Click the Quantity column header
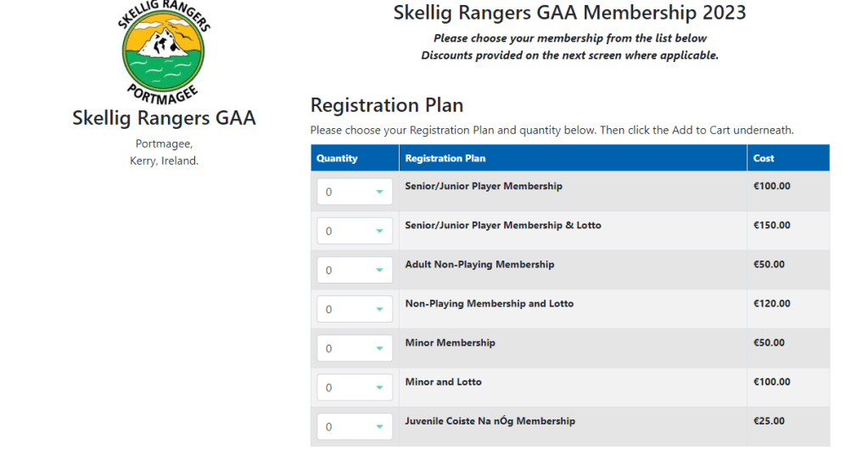 (x=337, y=158)
